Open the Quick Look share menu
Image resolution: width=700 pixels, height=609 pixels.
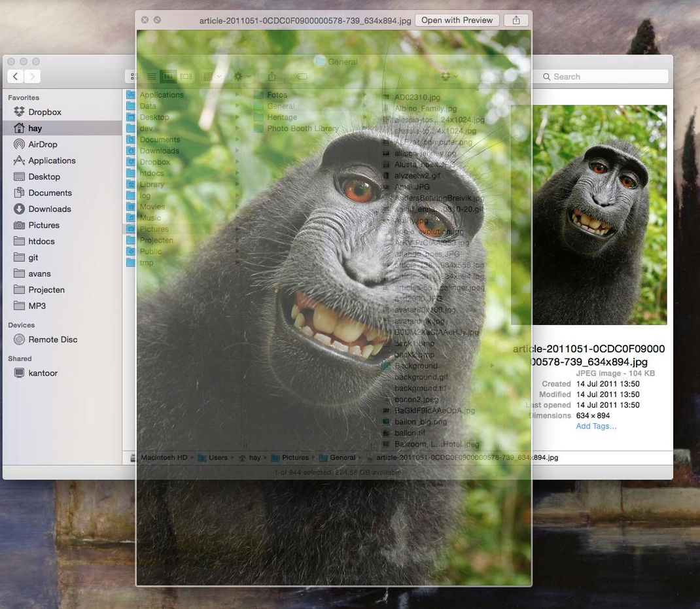pos(516,20)
